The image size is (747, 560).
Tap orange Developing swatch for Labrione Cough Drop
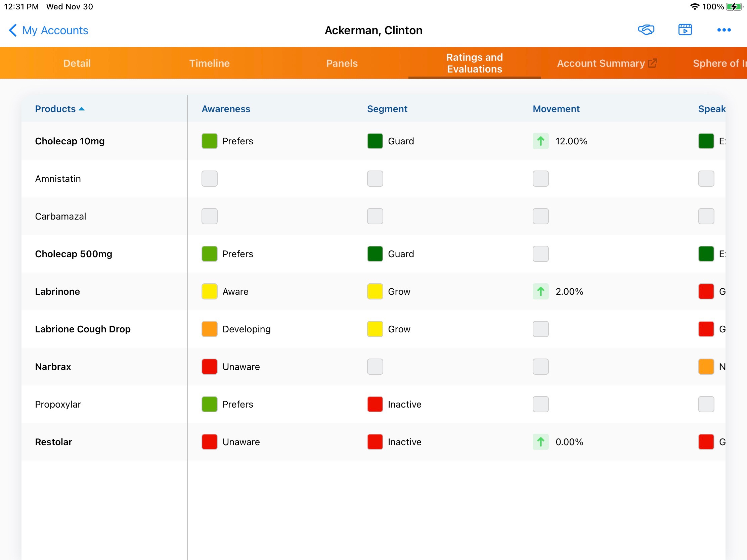209,329
